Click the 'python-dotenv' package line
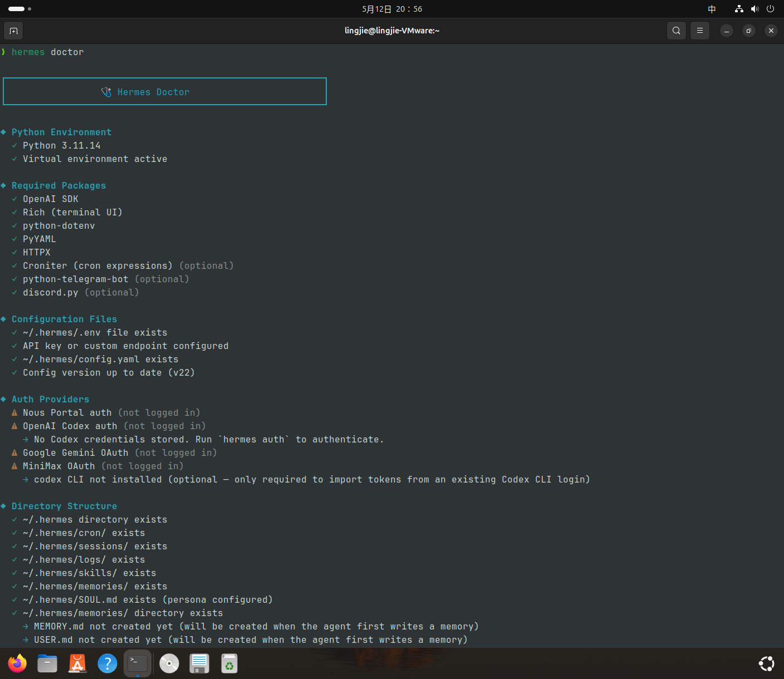This screenshot has height=679, width=784. tap(58, 226)
